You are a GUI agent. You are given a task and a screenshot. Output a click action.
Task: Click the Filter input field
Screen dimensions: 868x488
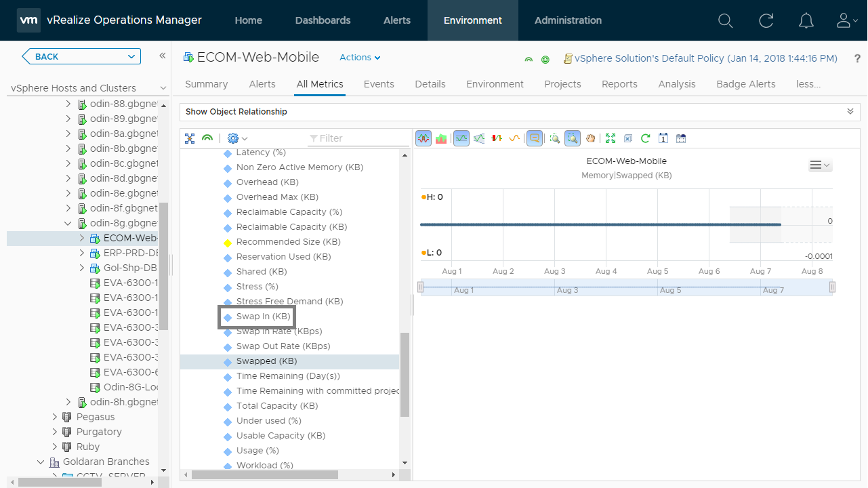tap(358, 138)
